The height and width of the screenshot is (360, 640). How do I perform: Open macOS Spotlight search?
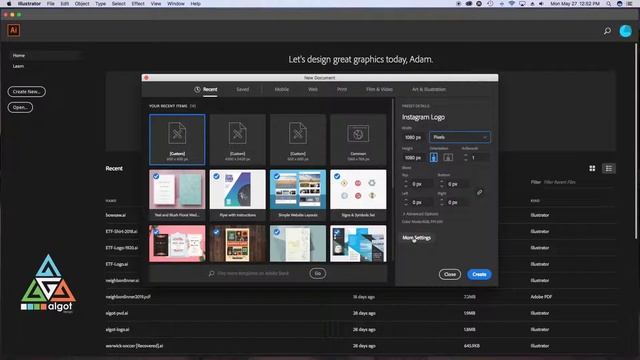(609, 4)
